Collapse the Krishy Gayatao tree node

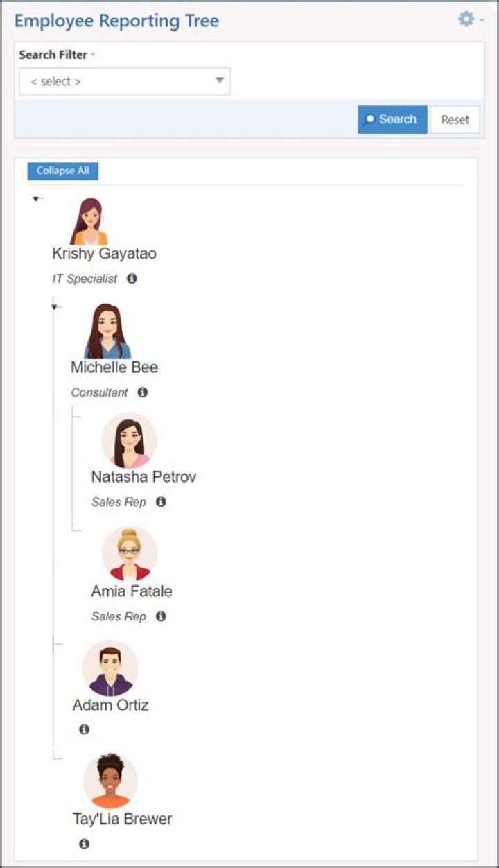pyautogui.click(x=36, y=200)
